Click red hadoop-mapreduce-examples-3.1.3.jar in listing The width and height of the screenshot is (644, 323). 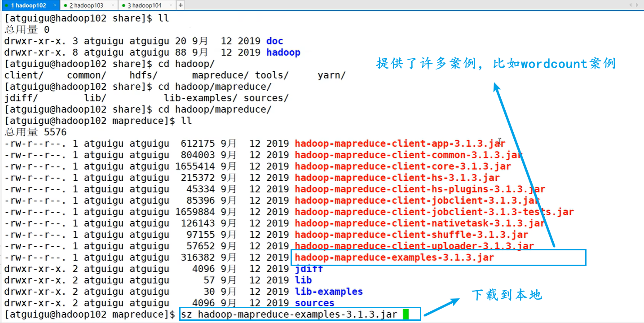[x=394, y=258]
